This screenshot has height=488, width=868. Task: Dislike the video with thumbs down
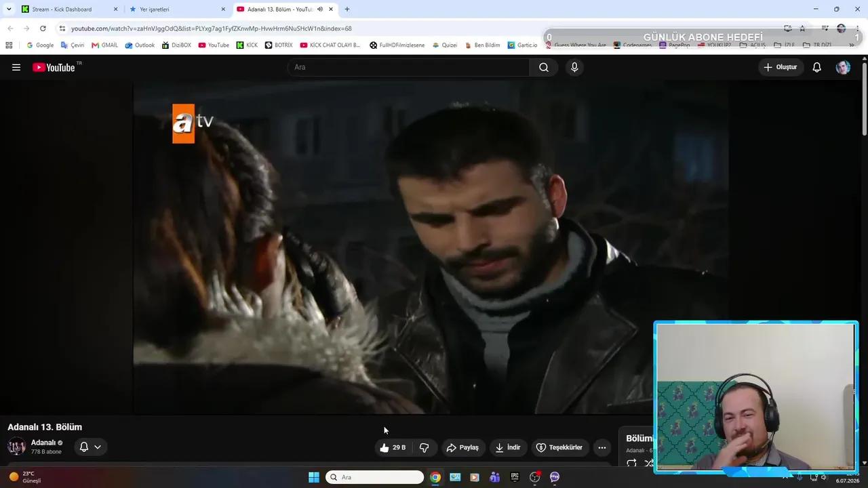click(425, 447)
